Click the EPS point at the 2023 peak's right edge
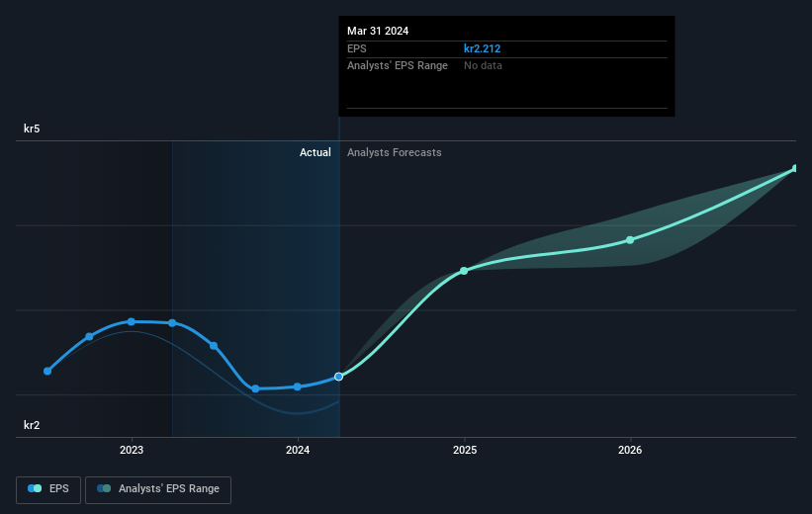 tap(172, 323)
